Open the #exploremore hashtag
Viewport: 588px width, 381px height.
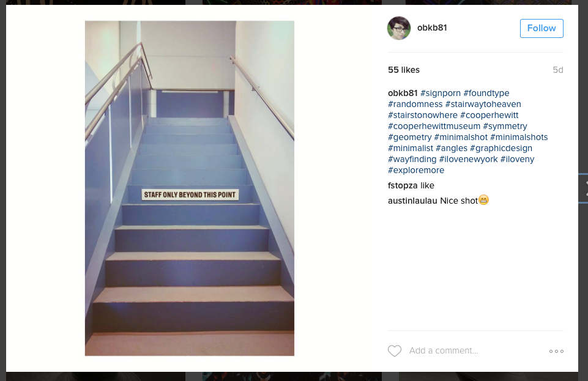416,170
